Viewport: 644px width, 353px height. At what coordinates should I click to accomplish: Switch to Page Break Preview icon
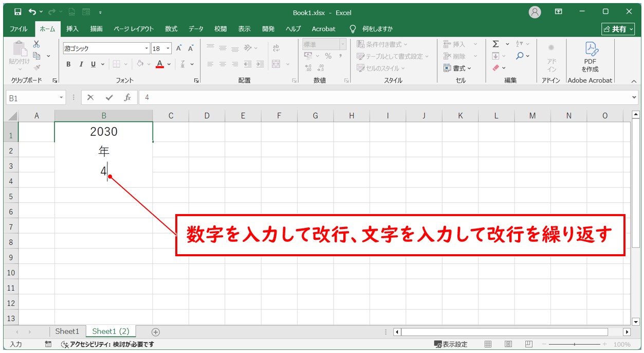(x=529, y=344)
